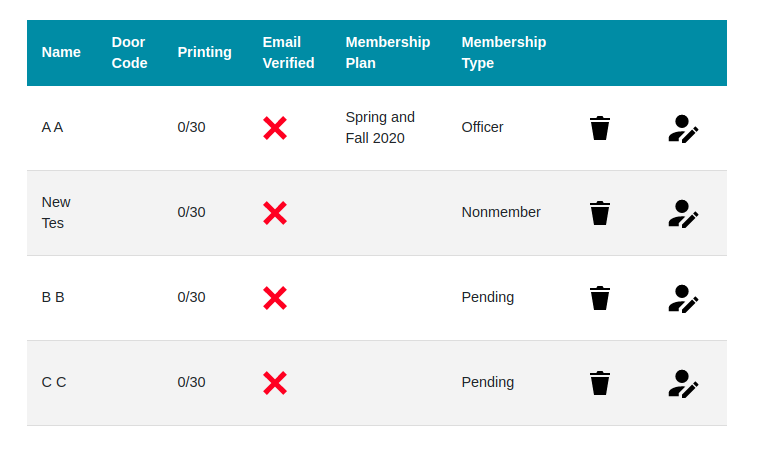Click the Membership Plan column header
Image resolution: width=764 pixels, height=453 pixels.
tap(387, 53)
